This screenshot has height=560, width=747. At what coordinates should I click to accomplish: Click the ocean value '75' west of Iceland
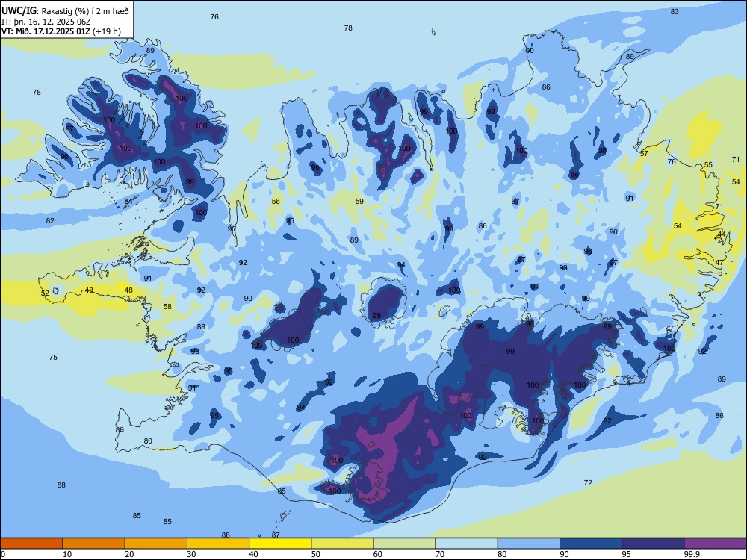[x=53, y=357]
